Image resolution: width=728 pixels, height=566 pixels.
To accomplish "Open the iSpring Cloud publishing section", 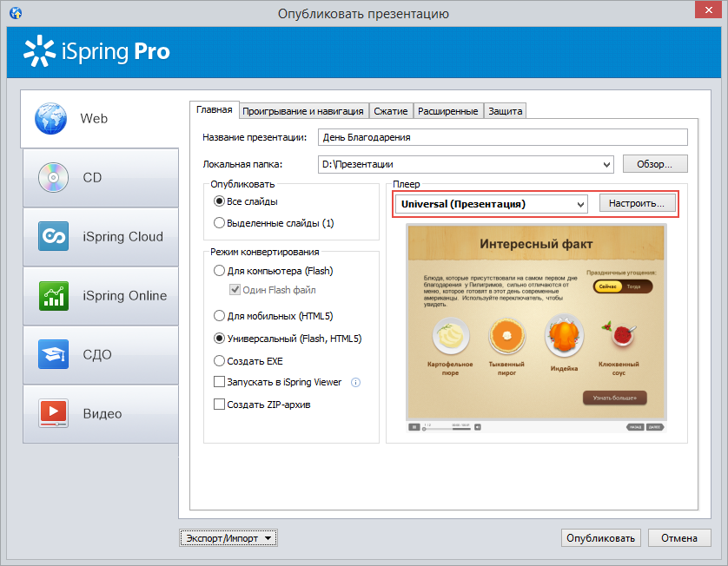I will pyautogui.click(x=101, y=237).
